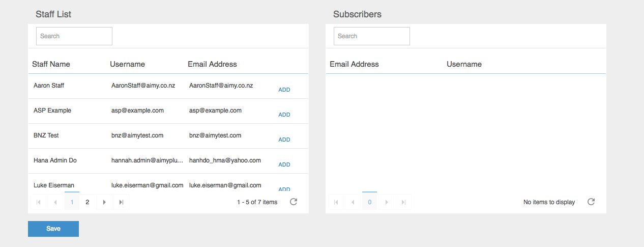The image size is (644, 247).
Task: Sort Subscribers by Username column
Action: point(464,64)
